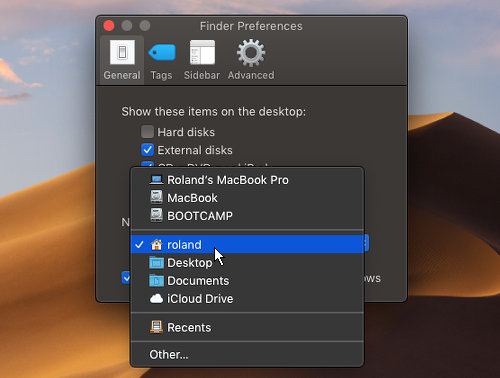This screenshot has height=378, width=500.
Task: Click the External disks label text
Action: (x=195, y=150)
